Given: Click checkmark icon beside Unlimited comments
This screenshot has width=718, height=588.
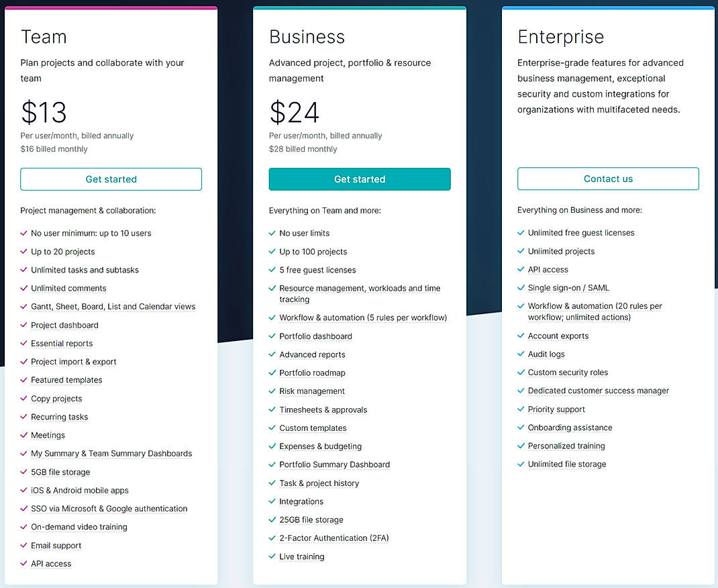Looking at the screenshot, I should point(24,289).
